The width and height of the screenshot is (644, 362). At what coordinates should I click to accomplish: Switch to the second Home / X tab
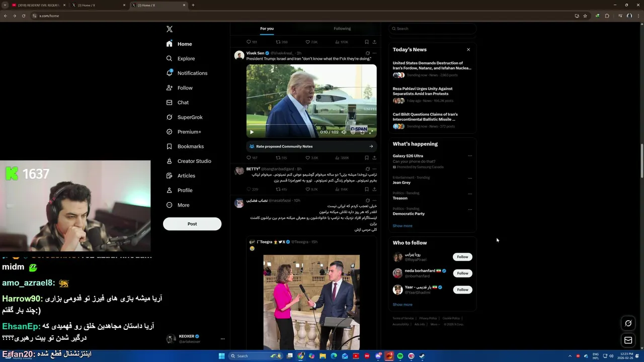point(159,5)
